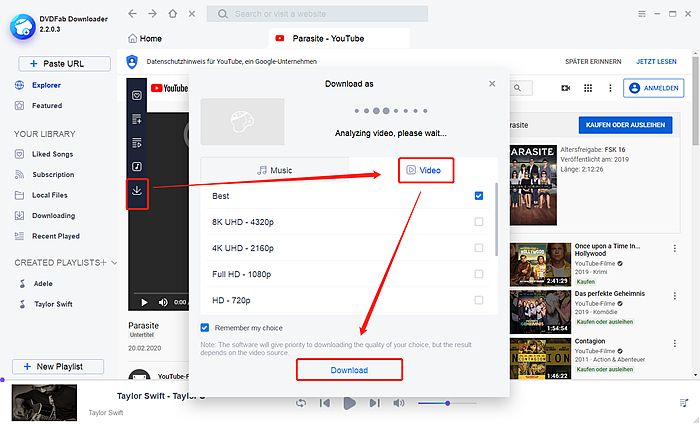Screen dimensions: 700x424
Task: Check the HD - 720p option
Action: click(x=479, y=300)
